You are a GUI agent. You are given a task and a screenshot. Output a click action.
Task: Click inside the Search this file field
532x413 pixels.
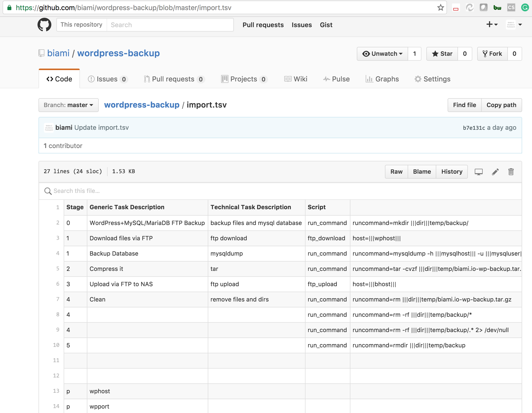pyautogui.click(x=123, y=191)
